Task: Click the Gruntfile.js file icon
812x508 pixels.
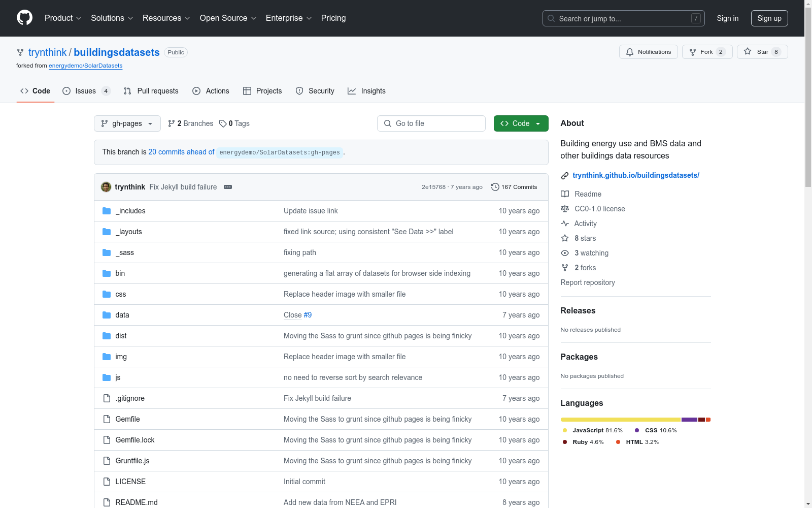Action: (x=107, y=461)
